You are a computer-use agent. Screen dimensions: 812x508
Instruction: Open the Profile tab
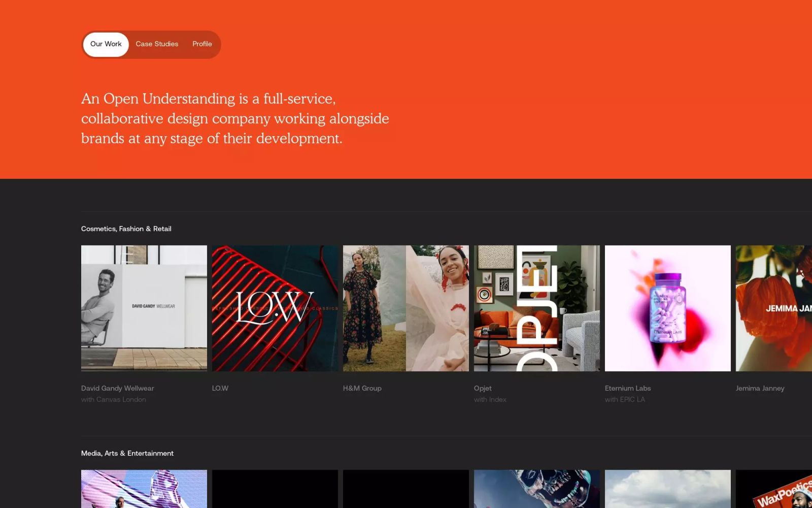(x=202, y=44)
